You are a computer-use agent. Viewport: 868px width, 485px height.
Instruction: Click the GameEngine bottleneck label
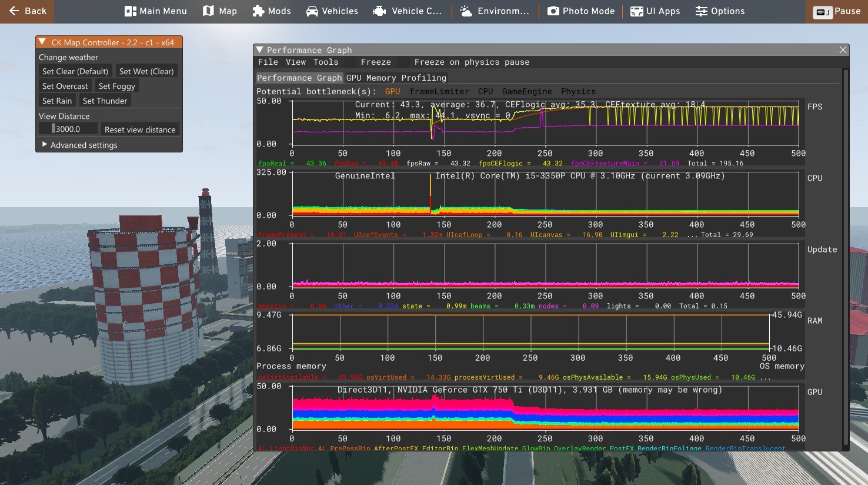(x=527, y=91)
